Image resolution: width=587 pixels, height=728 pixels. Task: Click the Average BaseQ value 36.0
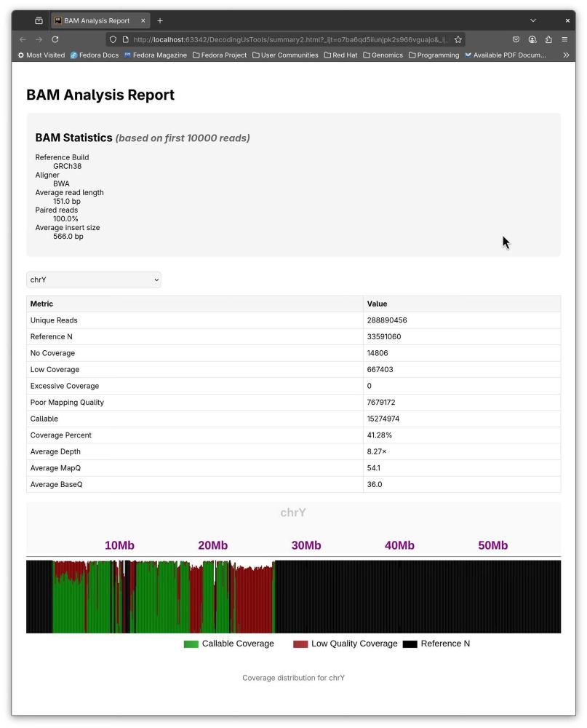(x=375, y=484)
